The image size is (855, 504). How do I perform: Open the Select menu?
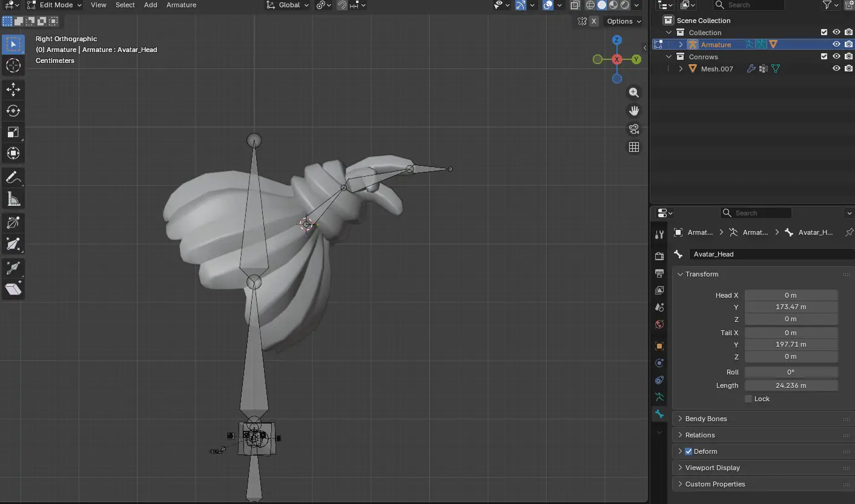pos(125,5)
